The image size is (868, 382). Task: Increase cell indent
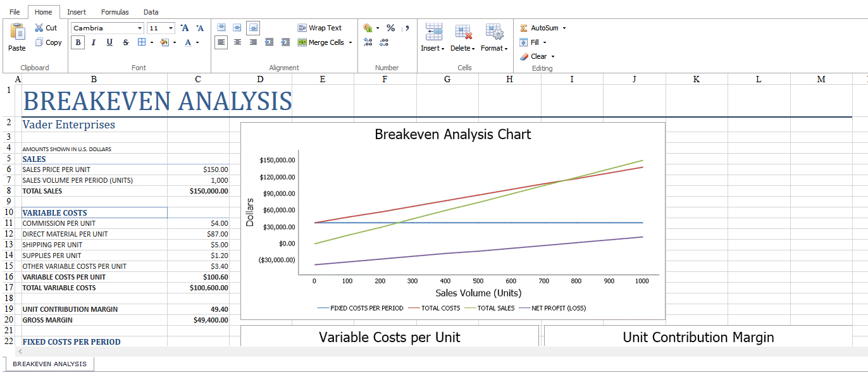click(285, 42)
